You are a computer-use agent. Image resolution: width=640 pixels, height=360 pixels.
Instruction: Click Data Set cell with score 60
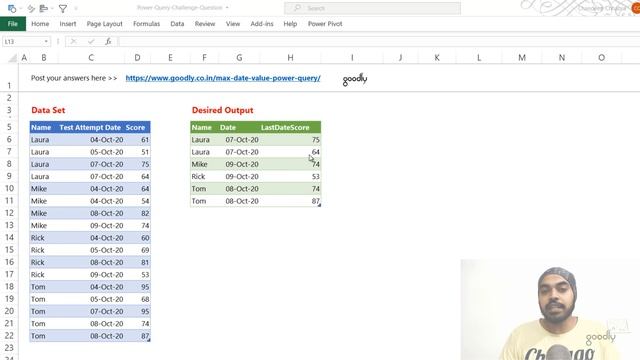pos(137,238)
